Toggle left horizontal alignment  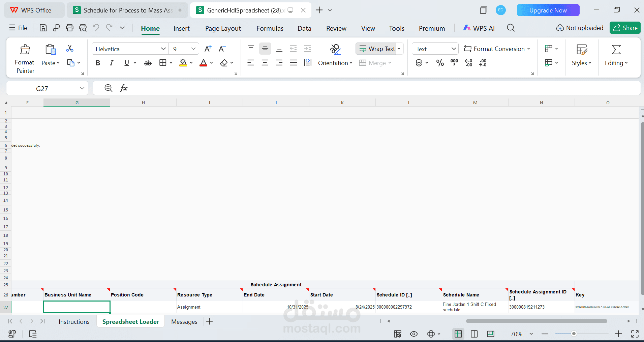click(251, 63)
